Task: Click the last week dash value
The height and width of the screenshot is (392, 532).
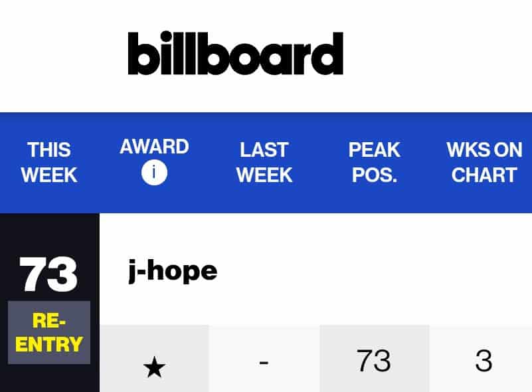Action: coord(264,362)
